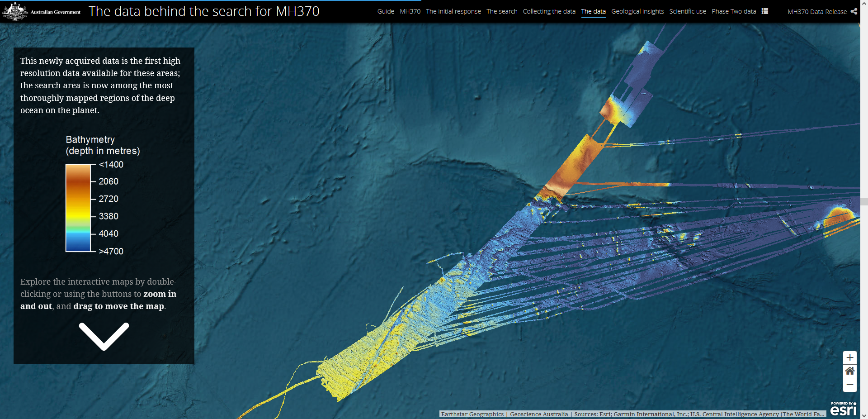This screenshot has height=419, width=868.
Task: Go to the MH370 section
Action: coord(410,11)
